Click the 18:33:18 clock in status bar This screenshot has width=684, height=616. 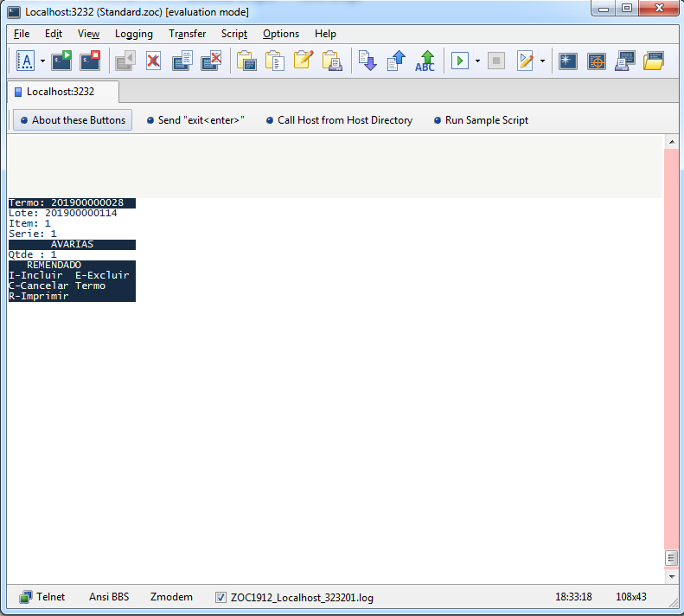pos(573,597)
